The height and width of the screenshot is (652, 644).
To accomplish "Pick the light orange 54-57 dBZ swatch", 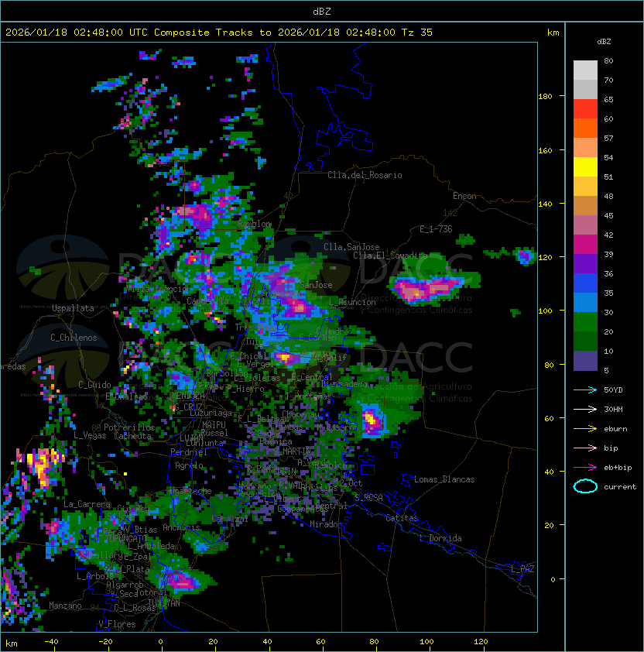I will [x=585, y=148].
